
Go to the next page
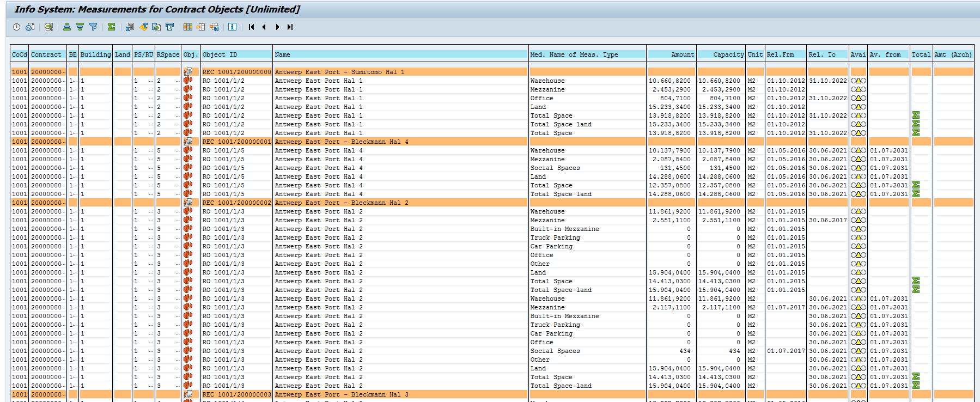pyautogui.click(x=277, y=27)
